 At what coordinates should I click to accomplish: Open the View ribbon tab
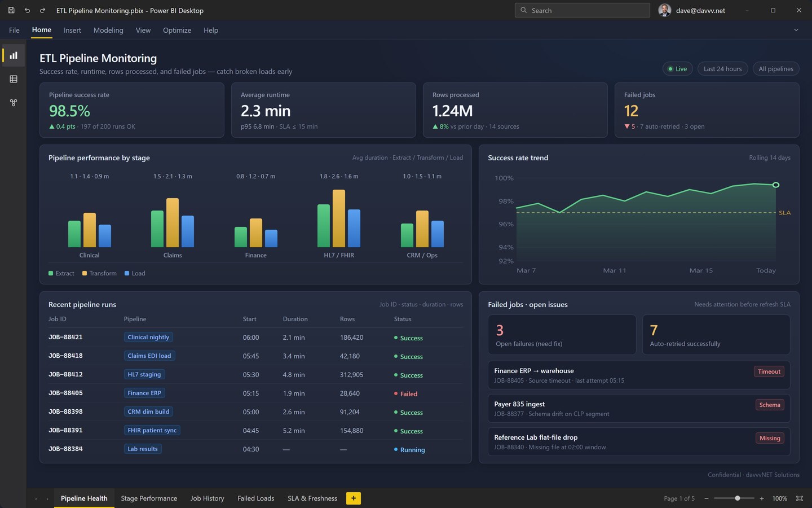143,30
